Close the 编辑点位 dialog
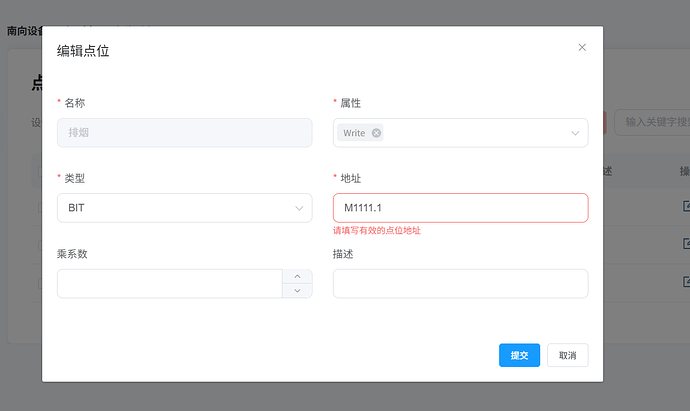690x411 pixels. (x=582, y=47)
